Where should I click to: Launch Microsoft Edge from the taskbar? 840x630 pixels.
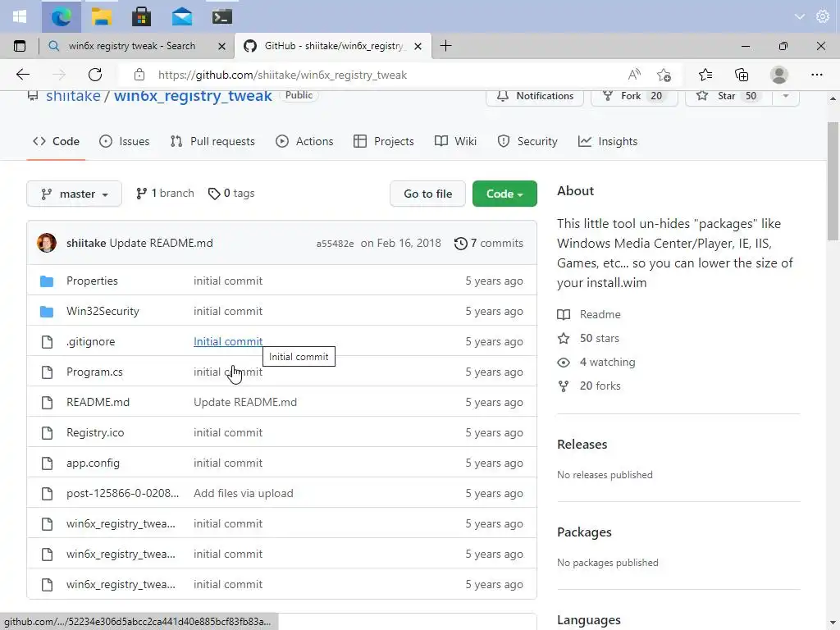tap(61, 16)
